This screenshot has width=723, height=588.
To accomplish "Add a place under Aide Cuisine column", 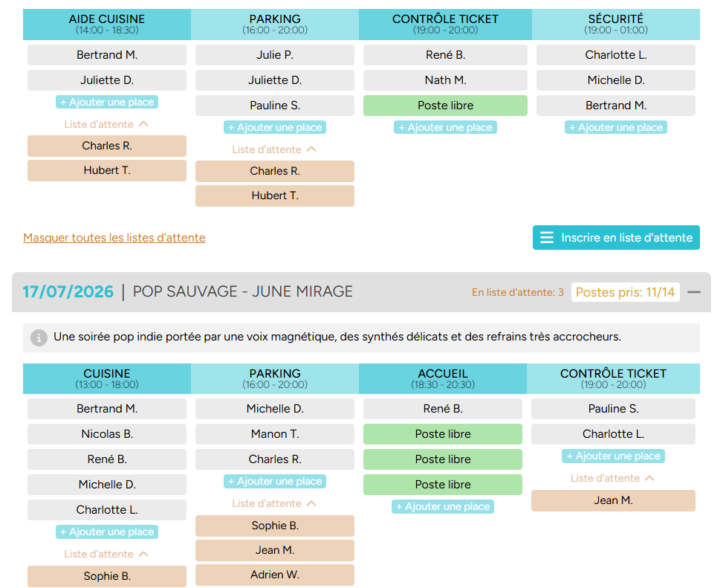I will (x=107, y=102).
